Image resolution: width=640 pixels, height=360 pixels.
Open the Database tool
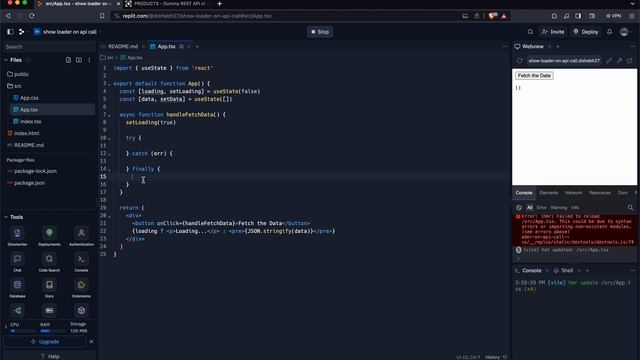click(x=17, y=288)
